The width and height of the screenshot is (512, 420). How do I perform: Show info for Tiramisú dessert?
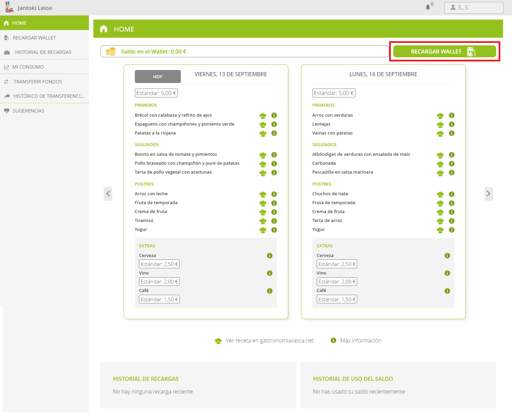[x=274, y=221]
